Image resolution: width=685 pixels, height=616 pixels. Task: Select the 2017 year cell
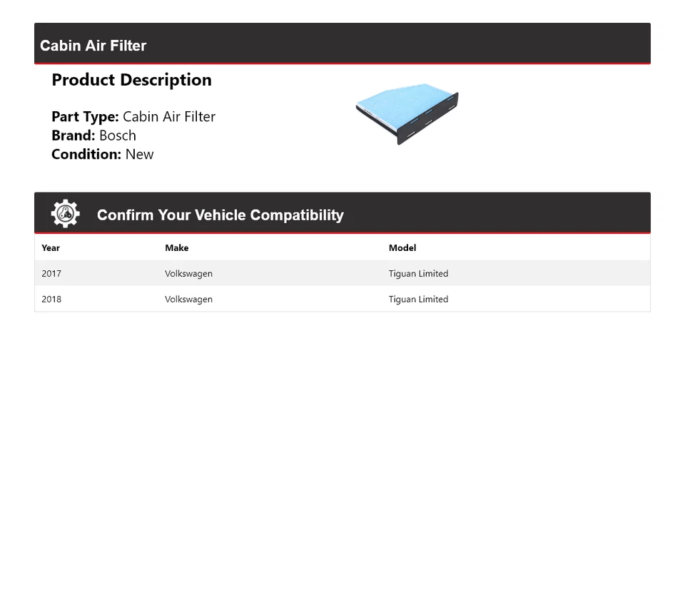51,273
